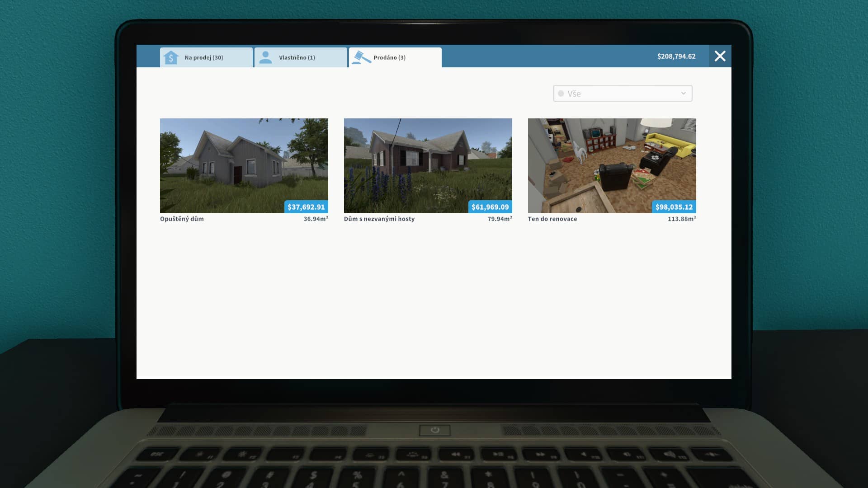Image resolution: width=868 pixels, height=488 pixels.
Task: Expand the Vše filter dropdown
Action: point(623,94)
